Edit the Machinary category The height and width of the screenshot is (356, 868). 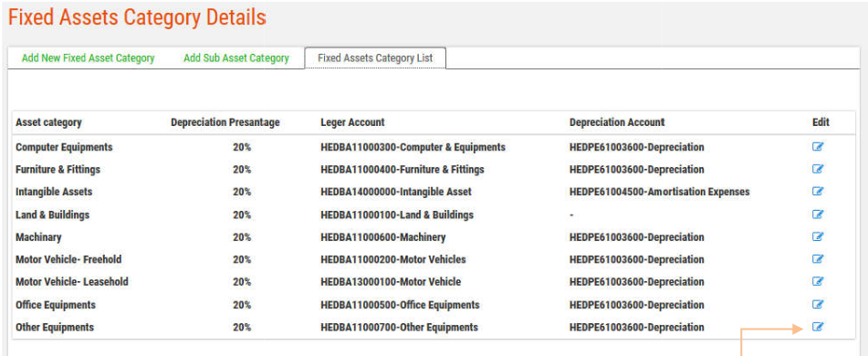[x=818, y=236]
